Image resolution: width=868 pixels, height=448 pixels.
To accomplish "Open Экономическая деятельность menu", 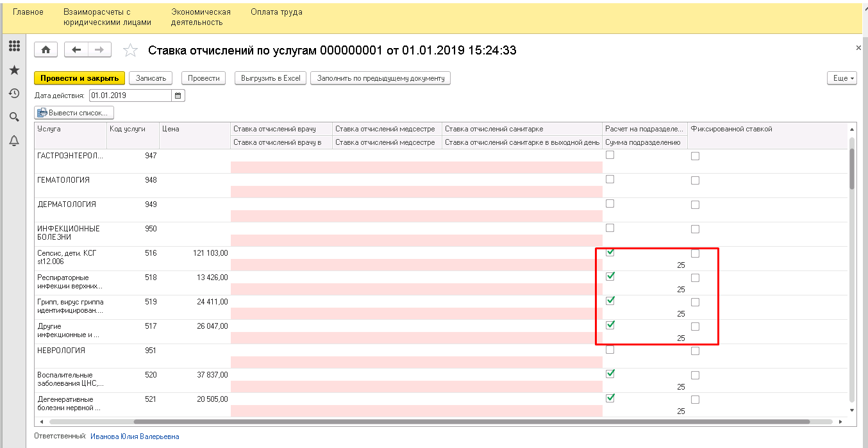I will pyautogui.click(x=201, y=17).
